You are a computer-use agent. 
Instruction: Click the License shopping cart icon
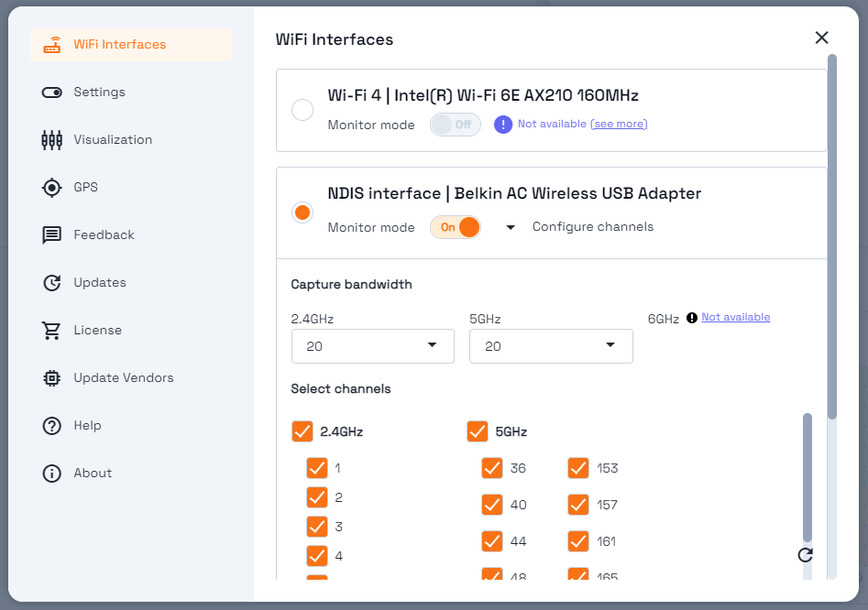(x=52, y=330)
